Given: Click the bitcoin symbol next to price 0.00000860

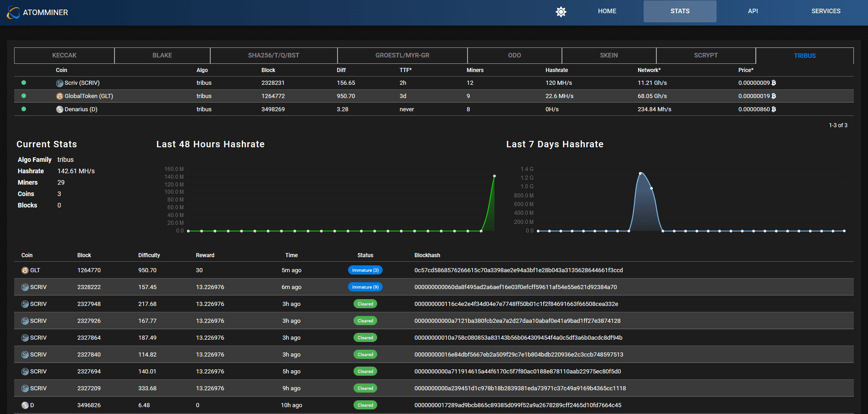Looking at the screenshot, I should pos(774,109).
